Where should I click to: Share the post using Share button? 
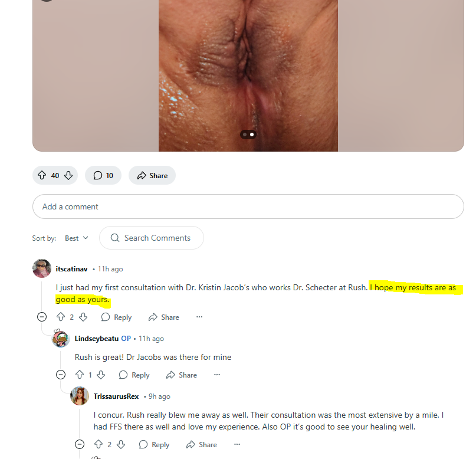[x=152, y=175]
